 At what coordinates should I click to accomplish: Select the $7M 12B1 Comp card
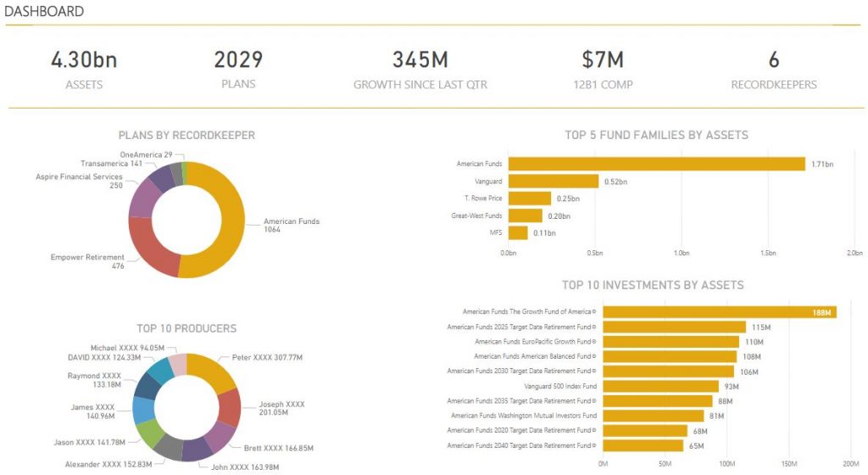(602, 69)
